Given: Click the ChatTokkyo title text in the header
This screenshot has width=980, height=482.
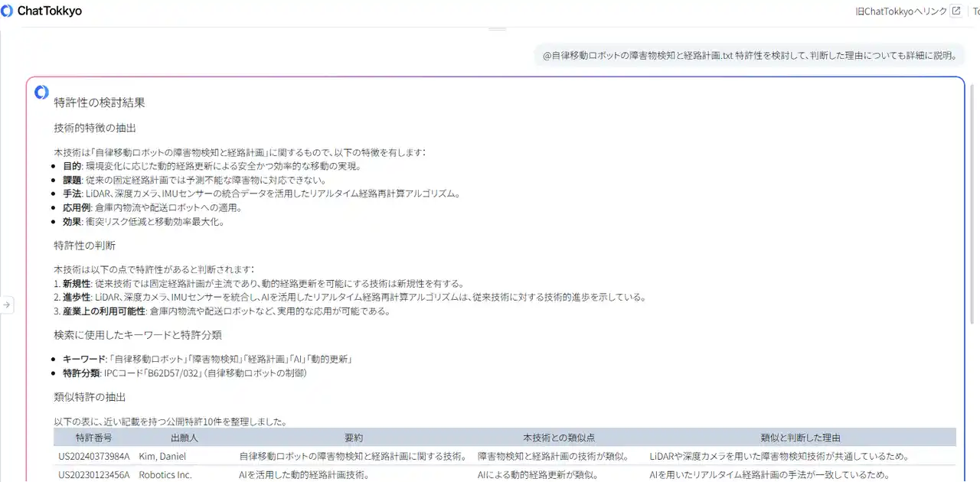Looking at the screenshot, I should (51, 11).
